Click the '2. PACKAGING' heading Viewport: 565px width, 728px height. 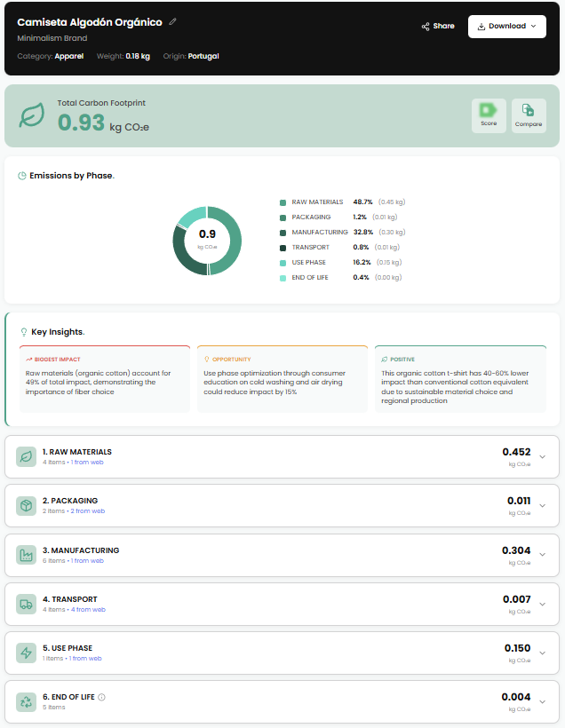click(x=70, y=501)
